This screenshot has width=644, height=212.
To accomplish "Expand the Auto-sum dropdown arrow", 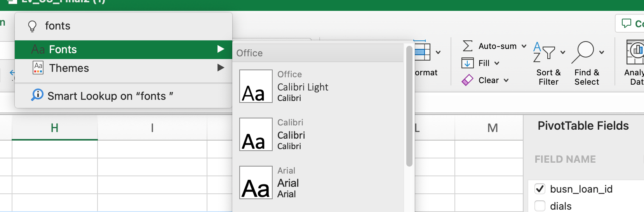I will (x=524, y=46).
